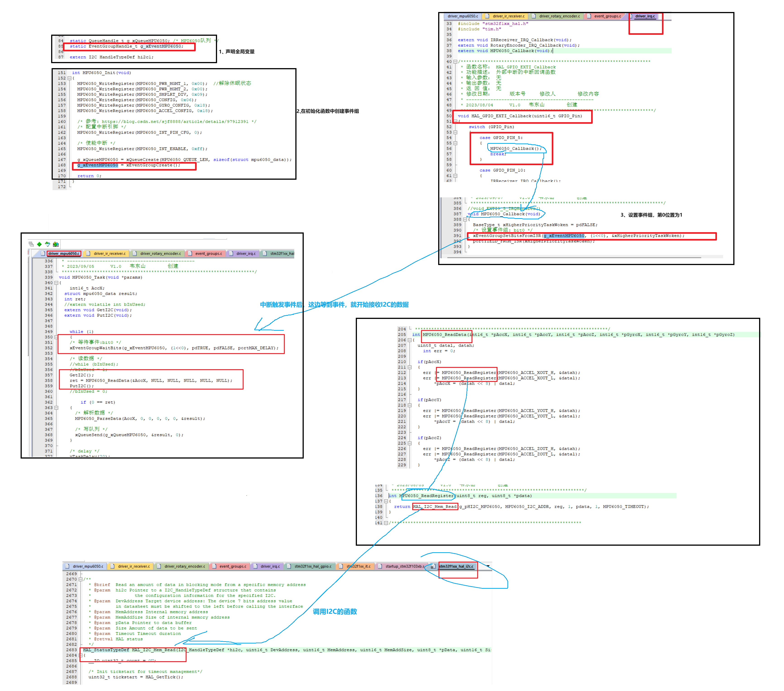Collapse the MPU6050_Callback body at line 388
The width and height of the screenshot is (784, 691).
coord(465,220)
